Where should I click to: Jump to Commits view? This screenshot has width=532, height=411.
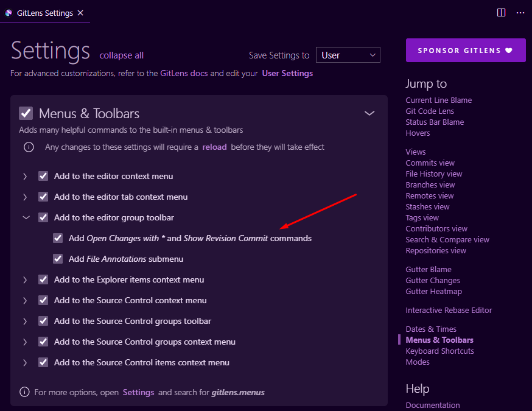pyautogui.click(x=430, y=163)
